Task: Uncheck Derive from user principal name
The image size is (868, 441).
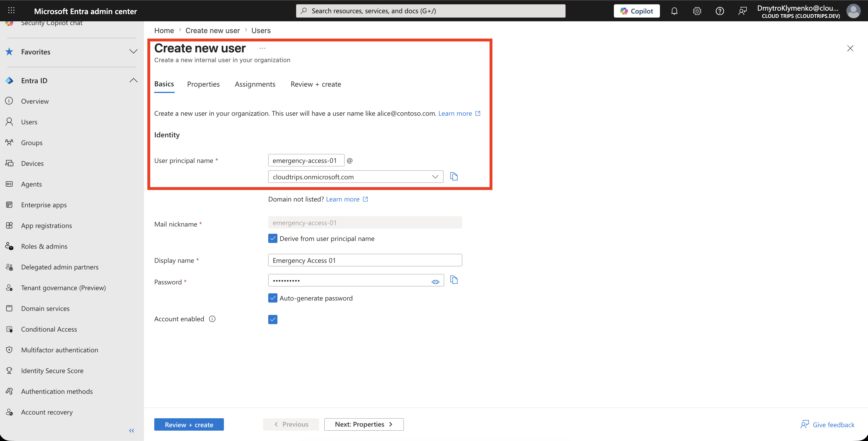Action: (273, 238)
